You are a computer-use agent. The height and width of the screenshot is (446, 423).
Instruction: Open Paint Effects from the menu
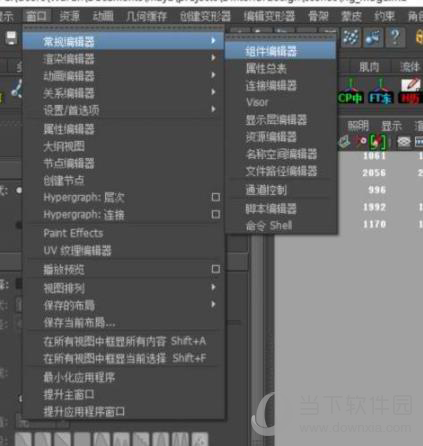click(123, 233)
